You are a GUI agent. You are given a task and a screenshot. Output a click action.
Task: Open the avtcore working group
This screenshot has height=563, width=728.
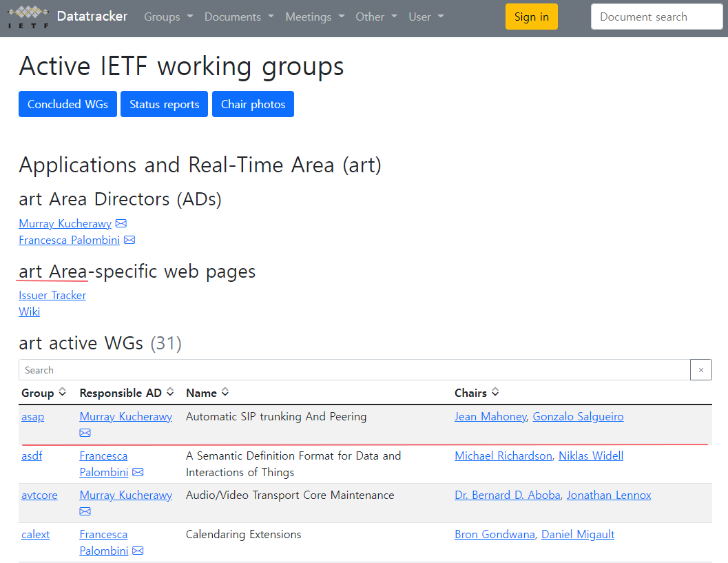pyautogui.click(x=39, y=495)
